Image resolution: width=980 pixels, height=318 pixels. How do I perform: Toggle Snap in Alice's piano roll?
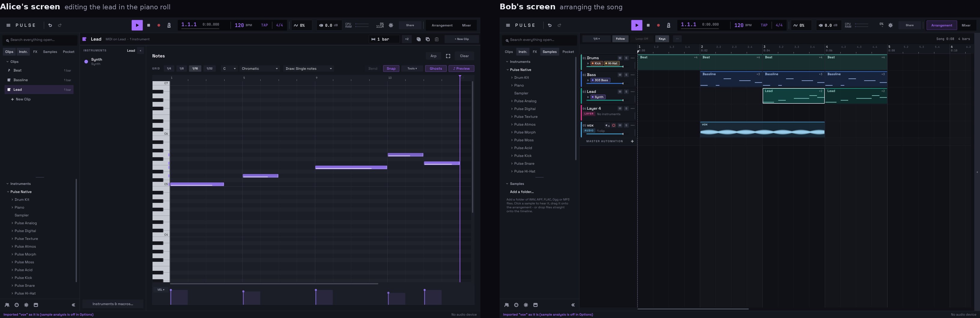pyautogui.click(x=391, y=69)
